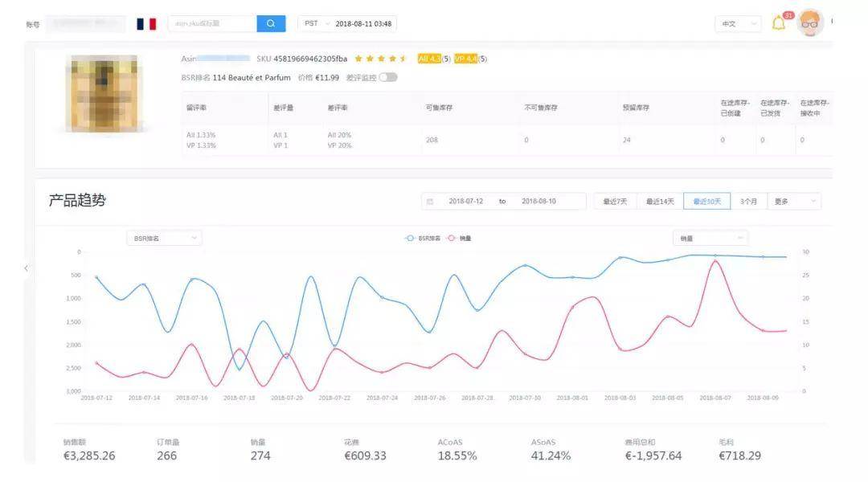Image resolution: width=868 pixels, height=482 pixels.
Task: Click the 差评率 All 20% cell
Action: point(339,135)
